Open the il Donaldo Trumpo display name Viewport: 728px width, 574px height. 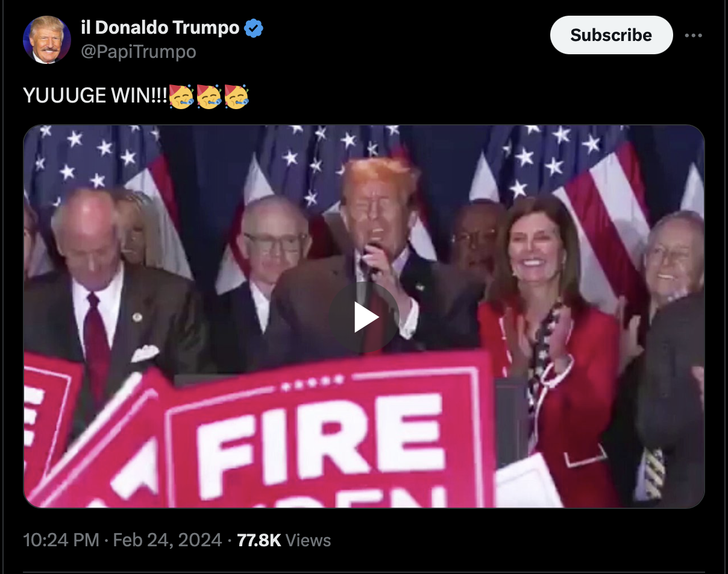point(160,28)
